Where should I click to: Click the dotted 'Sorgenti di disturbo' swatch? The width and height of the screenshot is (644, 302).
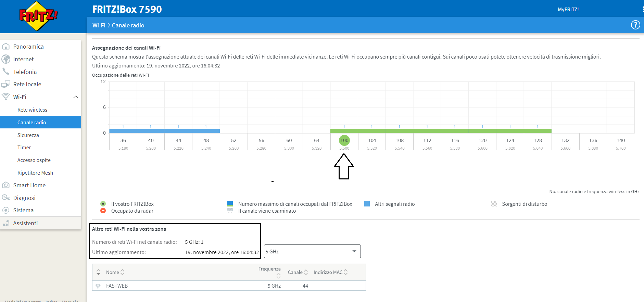494,204
